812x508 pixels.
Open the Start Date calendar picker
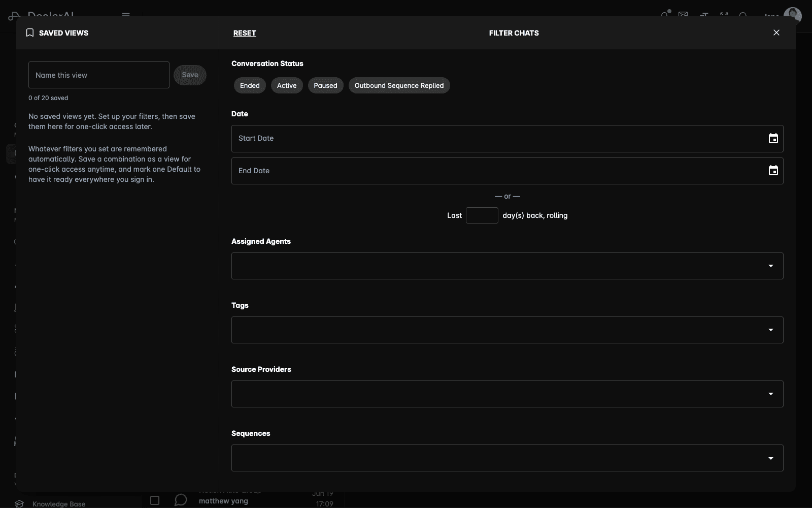(773, 139)
